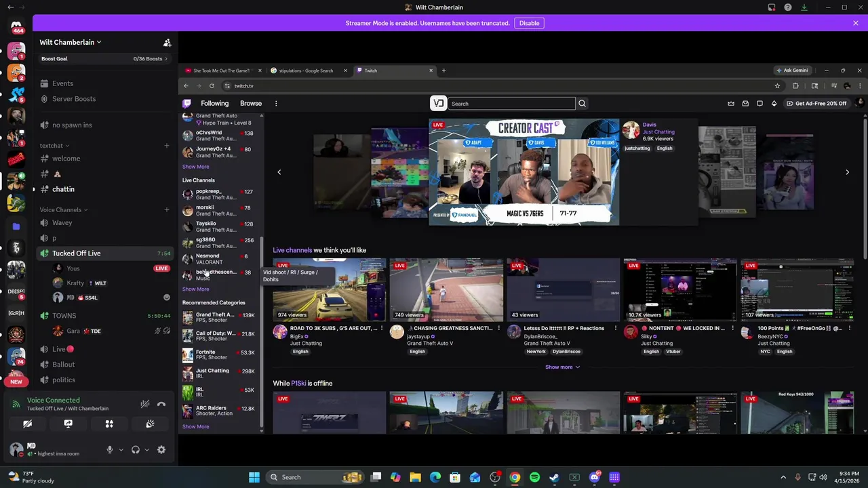Open BigEx stream thumbnail with 974 viewers
The height and width of the screenshot is (488, 868).
[x=329, y=289]
